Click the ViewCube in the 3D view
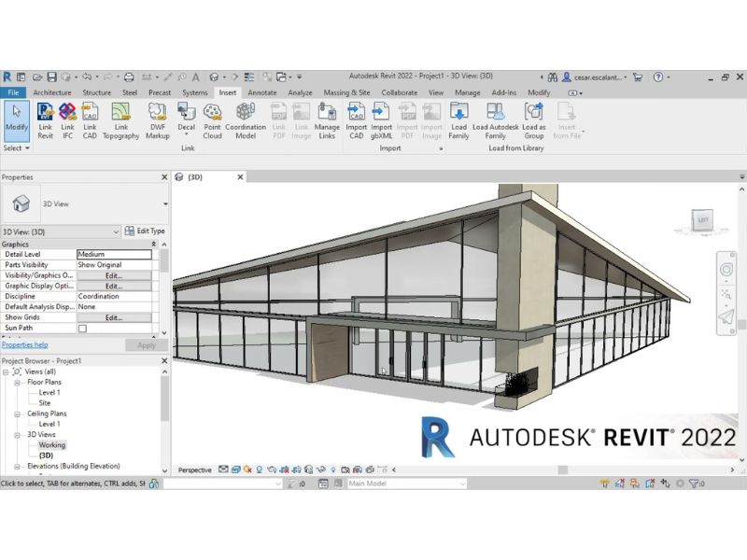747x560 pixels. (700, 220)
